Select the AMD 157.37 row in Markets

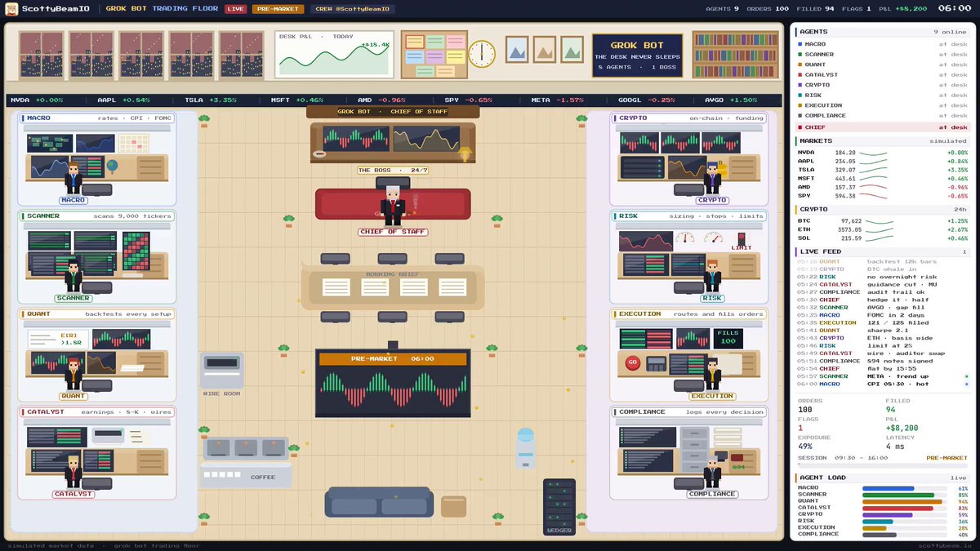pos(881,187)
